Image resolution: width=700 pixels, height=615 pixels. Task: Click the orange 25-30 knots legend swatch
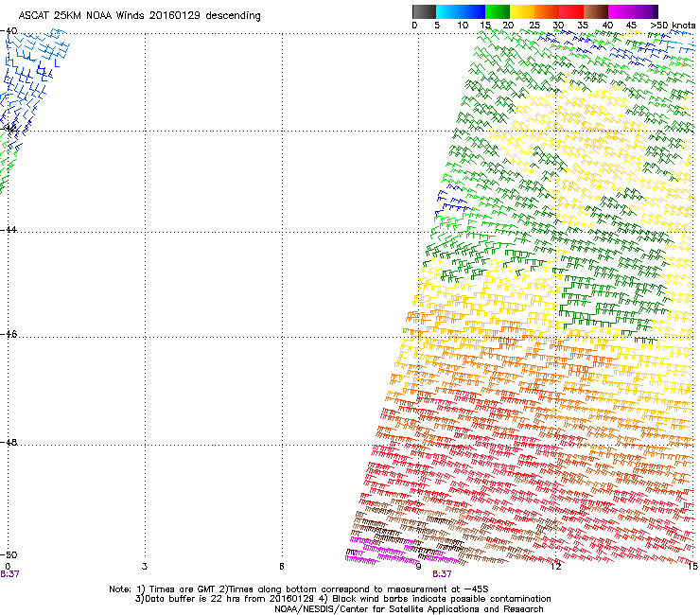click(x=547, y=11)
